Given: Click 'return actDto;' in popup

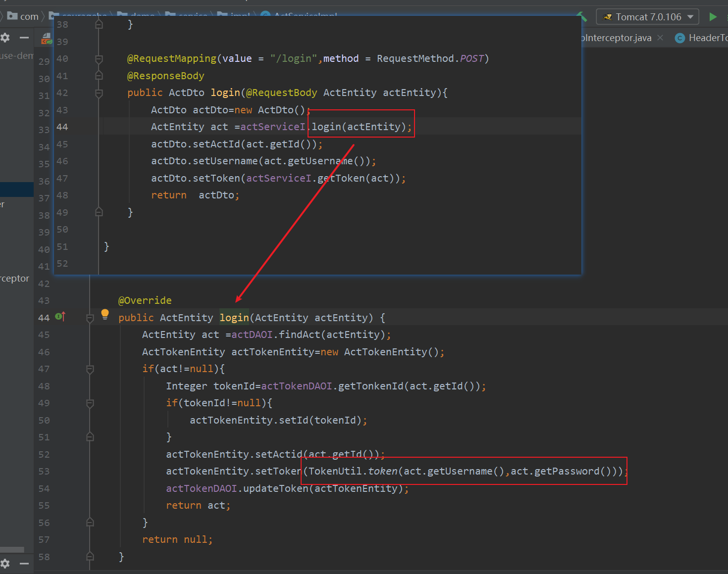Looking at the screenshot, I should pyautogui.click(x=195, y=195).
